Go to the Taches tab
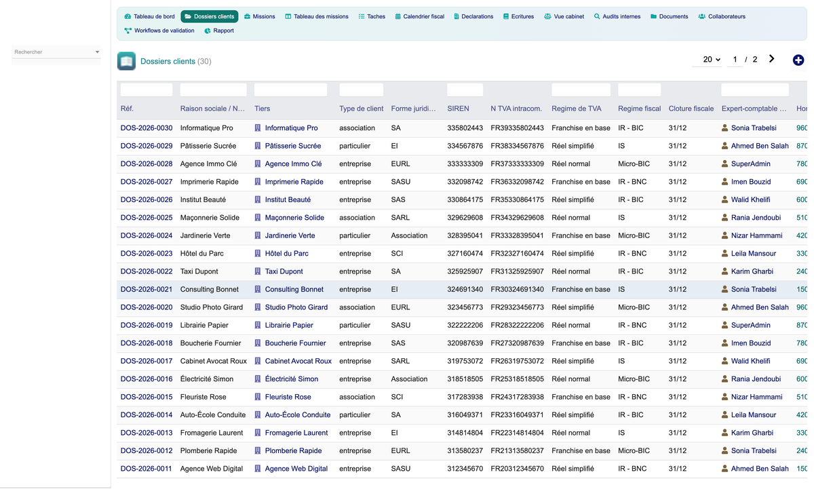Image resolution: width=814 pixels, height=504 pixels. pos(372,16)
